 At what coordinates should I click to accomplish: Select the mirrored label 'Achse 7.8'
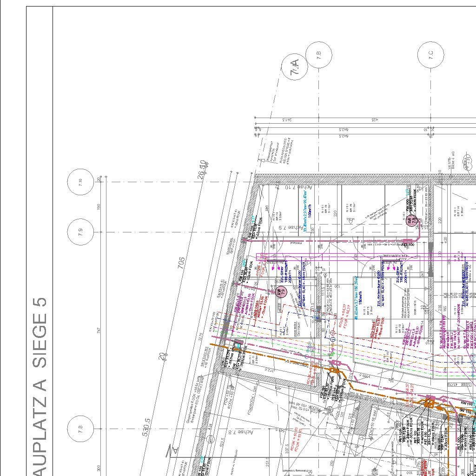point(241,432)
